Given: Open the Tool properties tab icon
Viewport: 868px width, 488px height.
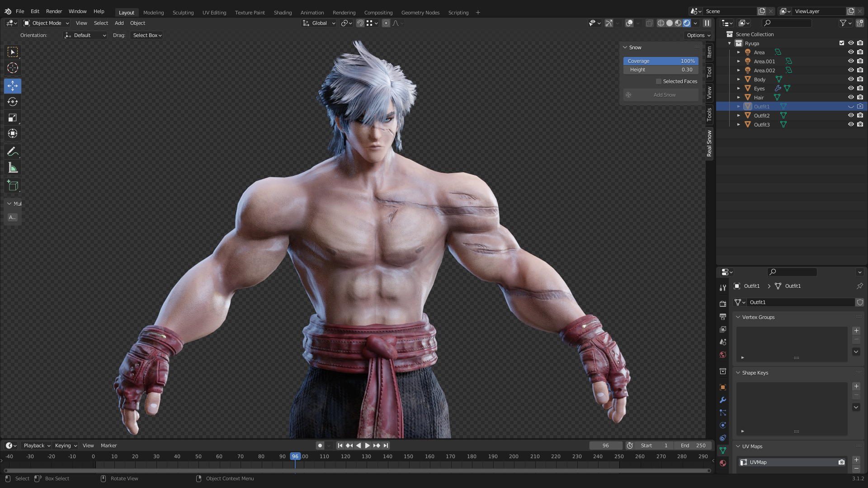Looking at the screenshot, I should pyautogui.click(x=723, y=288).
